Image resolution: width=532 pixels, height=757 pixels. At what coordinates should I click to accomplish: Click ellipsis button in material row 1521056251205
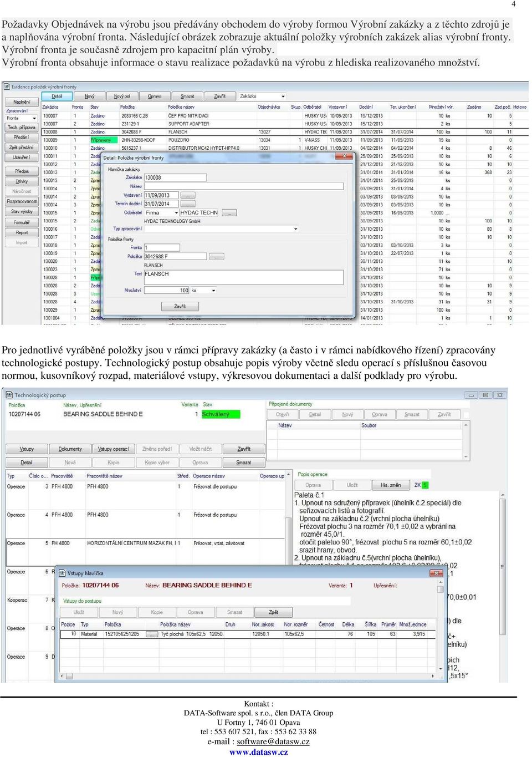[x=151, y=634]
